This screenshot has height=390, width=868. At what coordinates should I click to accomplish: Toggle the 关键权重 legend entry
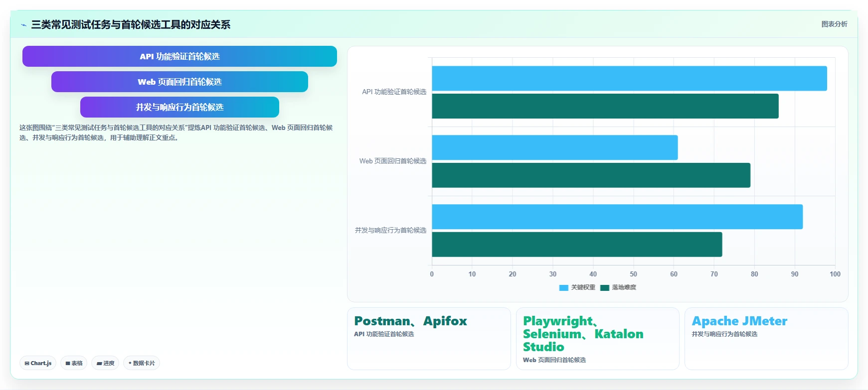577,287
